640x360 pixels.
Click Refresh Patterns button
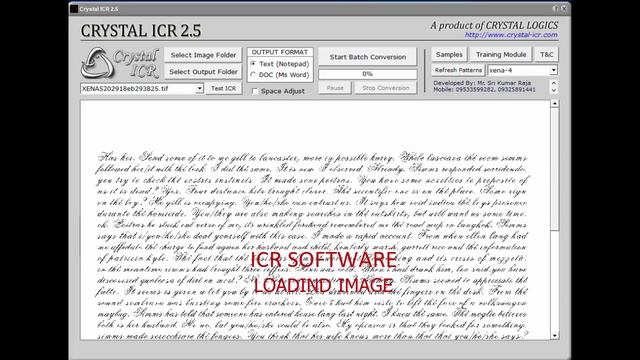pos(458,70)
